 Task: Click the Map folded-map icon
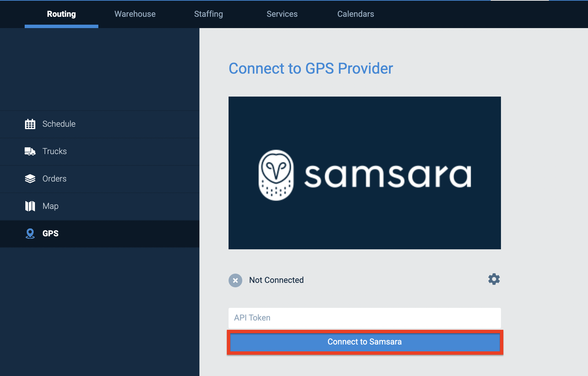[30, 206]
